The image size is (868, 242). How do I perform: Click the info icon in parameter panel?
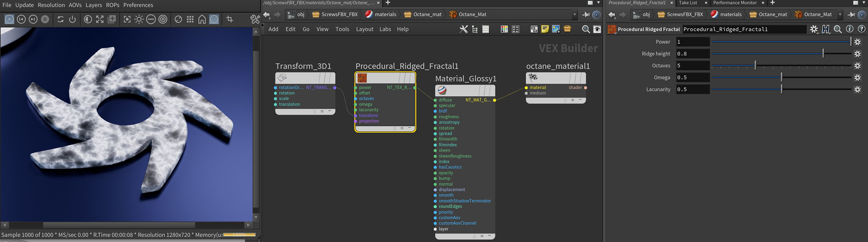pyautogui.click(x=850, y=29)
